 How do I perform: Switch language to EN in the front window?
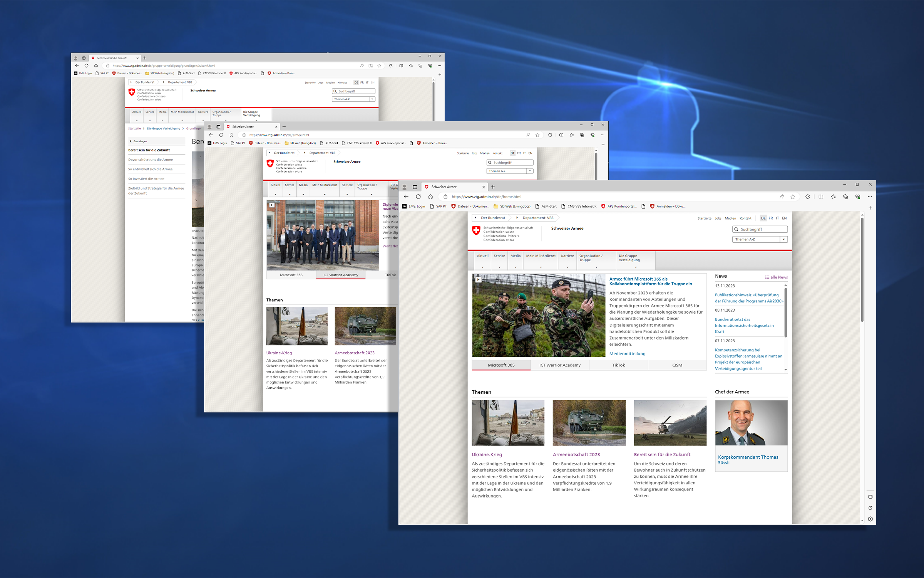[x=784, y=218]
